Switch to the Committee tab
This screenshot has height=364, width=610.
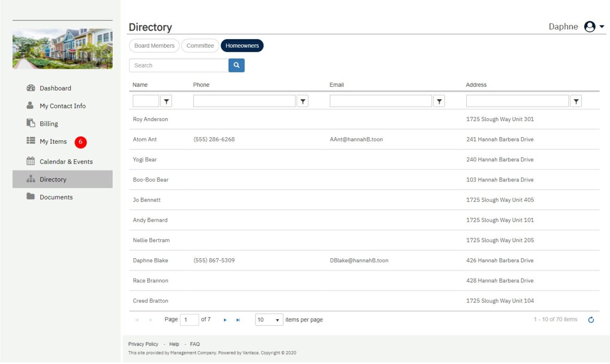[x=200, y=45]
